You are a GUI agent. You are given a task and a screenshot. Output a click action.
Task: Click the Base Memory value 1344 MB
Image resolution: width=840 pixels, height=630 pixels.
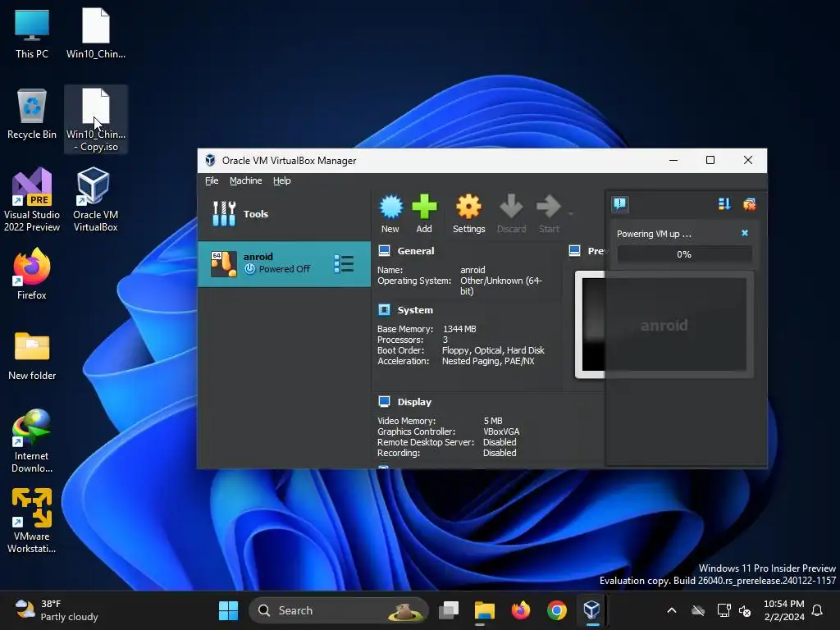pos(459,329)
